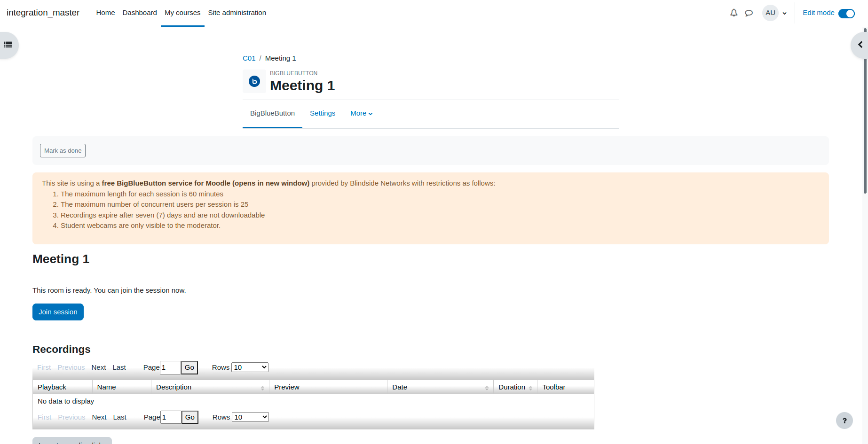Open Site administration menu item
Screen dimensions: 868x444
click(x=237, y=13)
